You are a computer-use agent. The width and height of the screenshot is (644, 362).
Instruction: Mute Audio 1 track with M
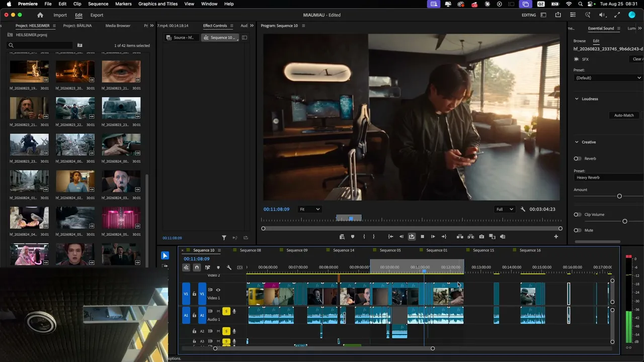coord(218,311)
